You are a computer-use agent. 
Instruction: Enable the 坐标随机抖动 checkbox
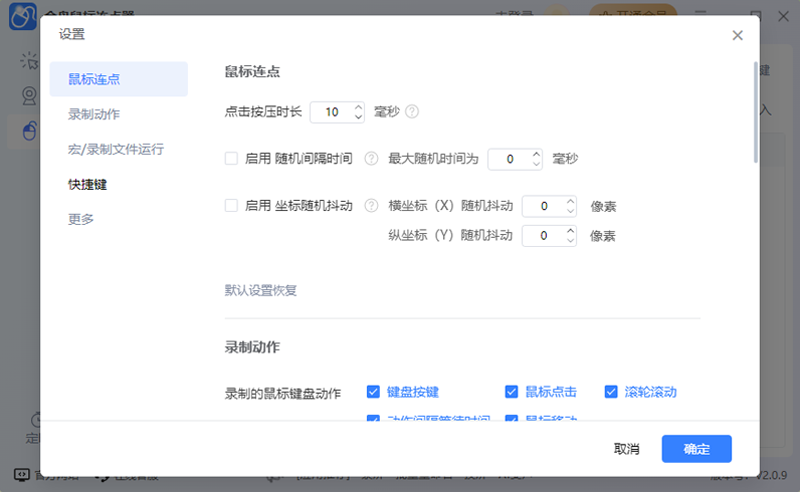[x=231, y=206]
